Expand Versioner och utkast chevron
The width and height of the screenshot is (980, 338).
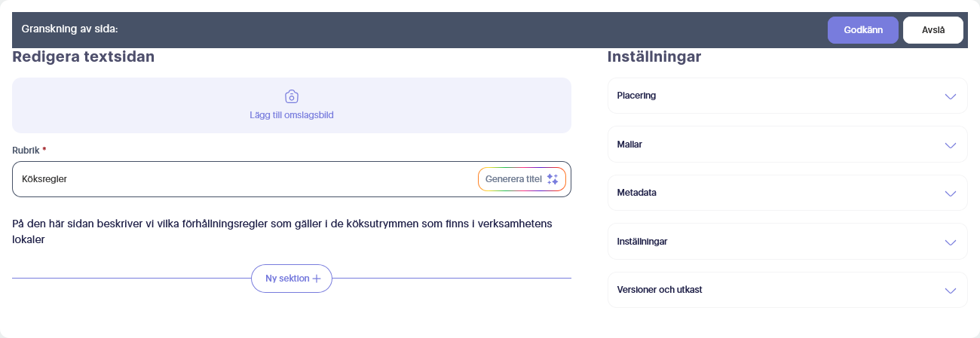point(950,291)
